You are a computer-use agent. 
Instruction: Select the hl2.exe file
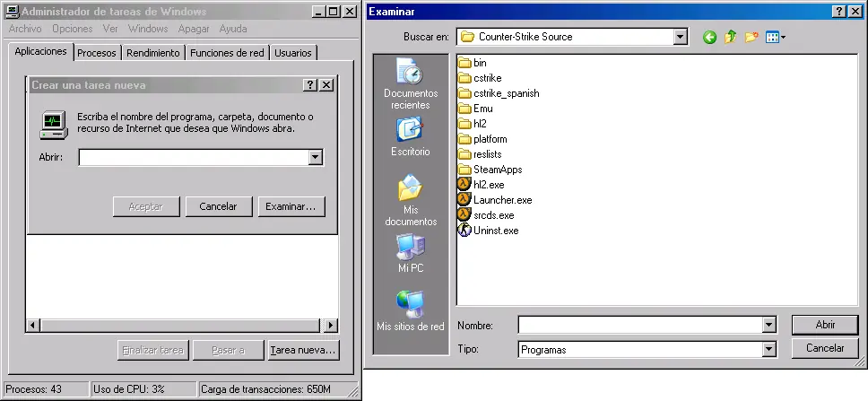click(x=481, y=185)
